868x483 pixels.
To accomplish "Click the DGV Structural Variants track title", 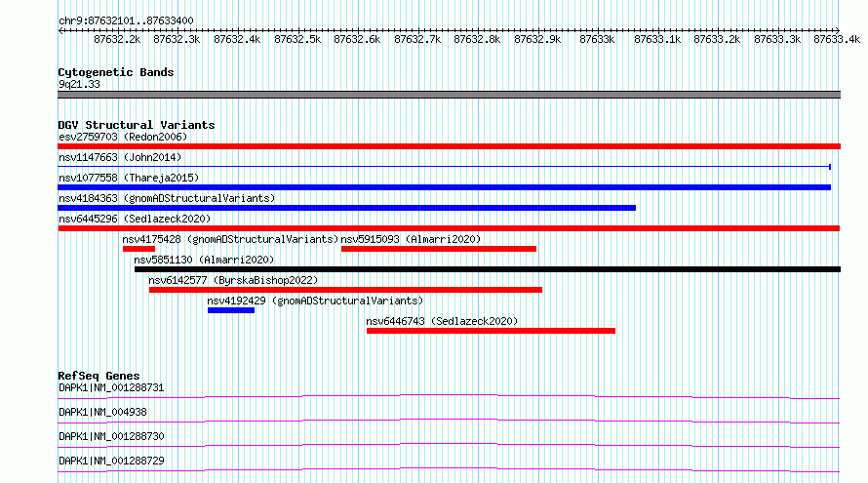I will coord(137,125).
